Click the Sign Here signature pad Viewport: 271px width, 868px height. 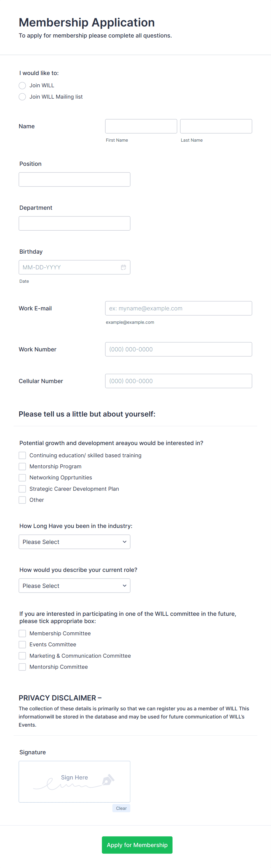click(75, 781)
